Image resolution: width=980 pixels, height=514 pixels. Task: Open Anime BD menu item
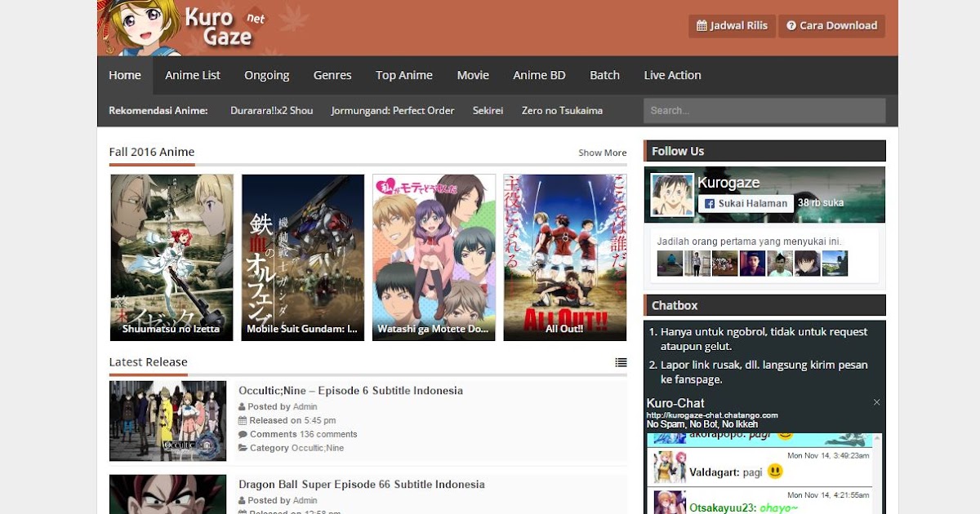click(539, 75)
